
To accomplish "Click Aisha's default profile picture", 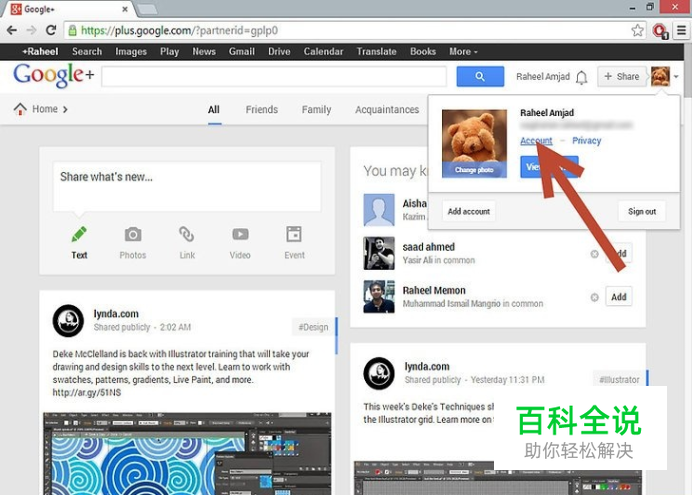I will 379,210.
